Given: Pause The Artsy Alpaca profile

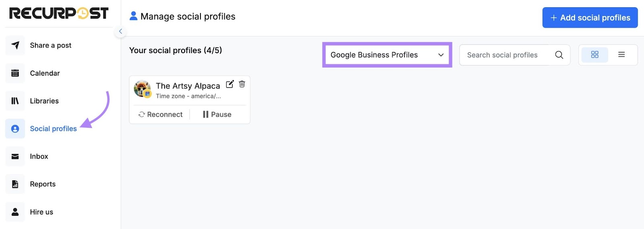Looking at the screenshot, I should [x=217, y=115].
